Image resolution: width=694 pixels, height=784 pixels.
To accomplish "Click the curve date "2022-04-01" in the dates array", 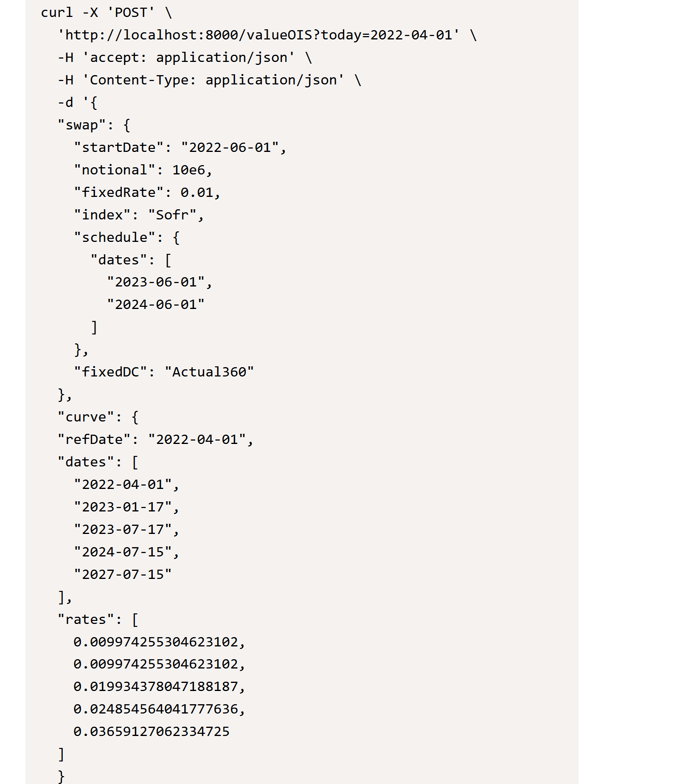I will coord(126,485).
